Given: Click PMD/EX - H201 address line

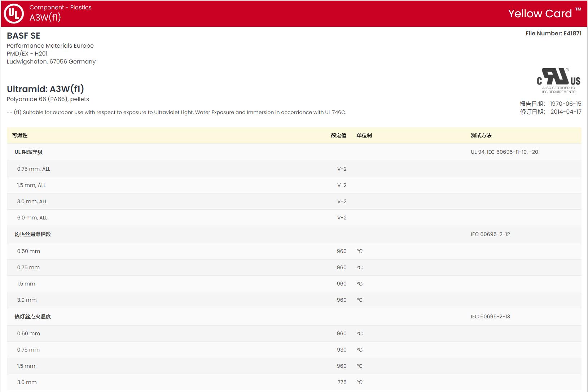Looking at the screenshot, I should (27, 53).
